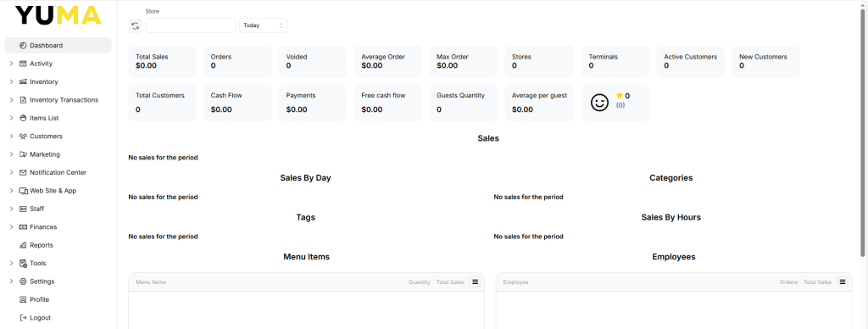Click the refresh icon beside Store field
Image resolution: width=868 pixels, height=329 pixels.
135,26
